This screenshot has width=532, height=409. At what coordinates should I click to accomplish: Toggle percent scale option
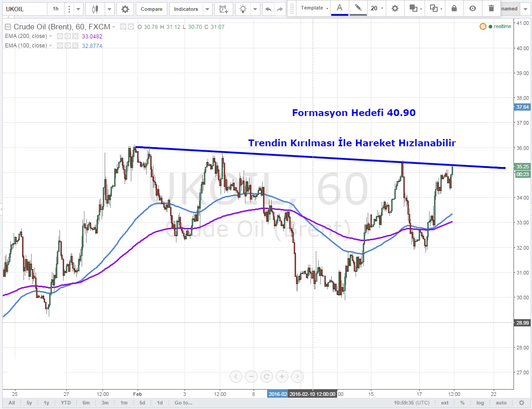point(463,403)
